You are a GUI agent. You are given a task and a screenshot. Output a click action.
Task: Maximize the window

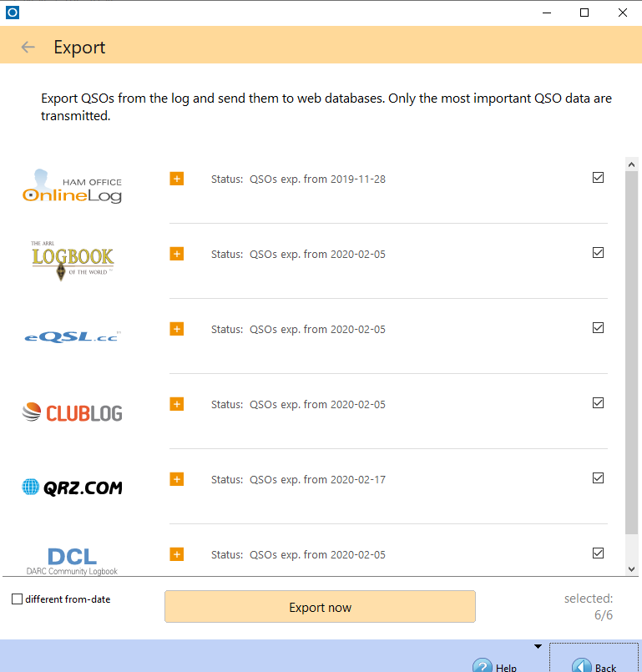pyautogui.click(x=584, y=13)
